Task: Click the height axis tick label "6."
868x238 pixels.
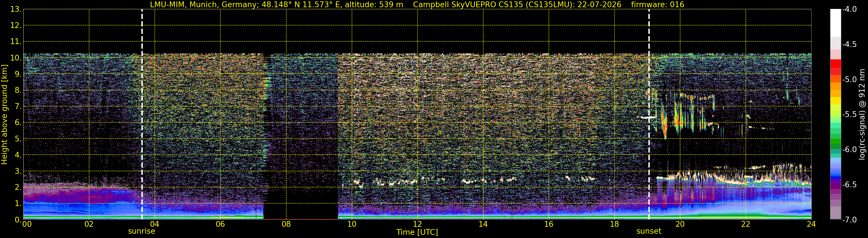Action: pyautogui.click(x=18, y=122)
